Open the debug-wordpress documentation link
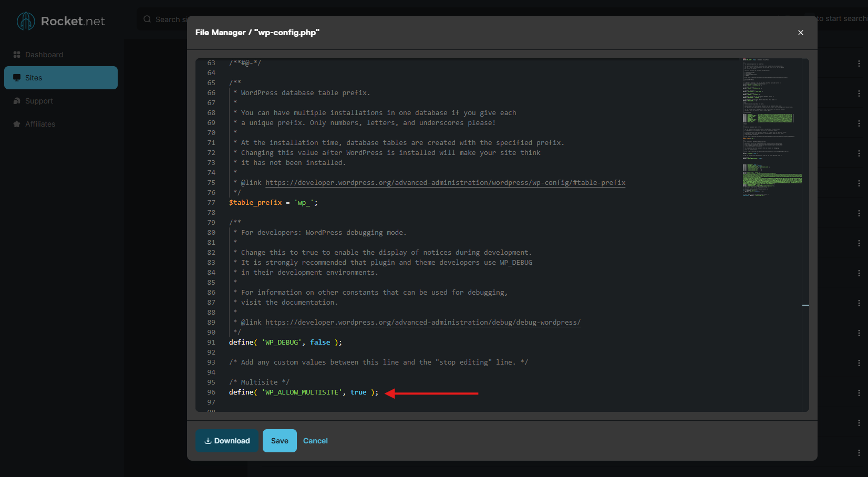868x477 pixels. tap(423, 323)
